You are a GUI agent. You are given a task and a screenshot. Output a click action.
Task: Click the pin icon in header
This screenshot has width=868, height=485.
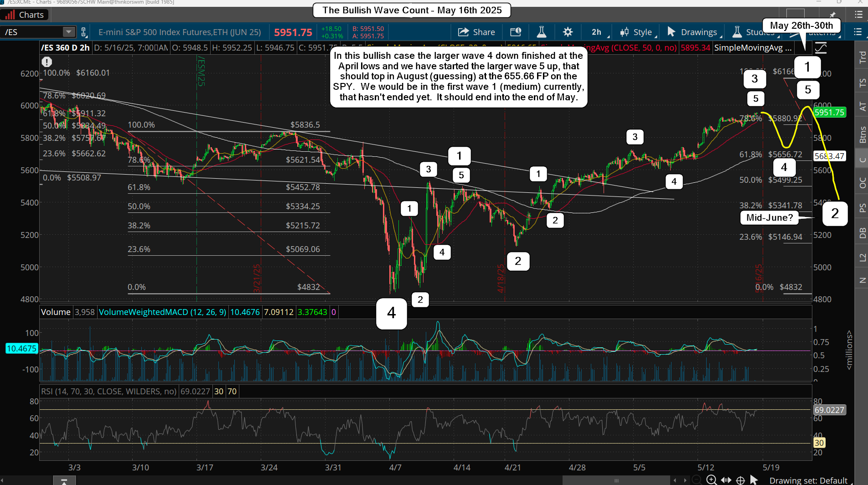(x=832, y=15)
